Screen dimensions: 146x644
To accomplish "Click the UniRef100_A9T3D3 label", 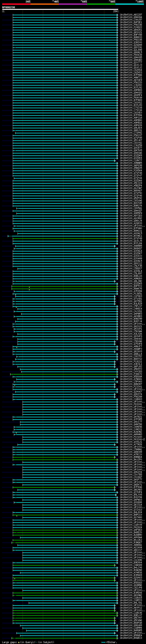I will point(131,216).
